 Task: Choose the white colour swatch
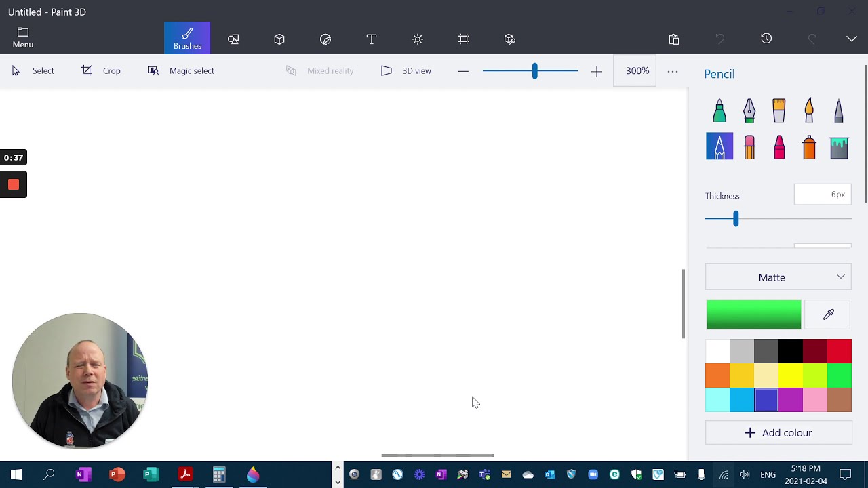coord(717,351)
